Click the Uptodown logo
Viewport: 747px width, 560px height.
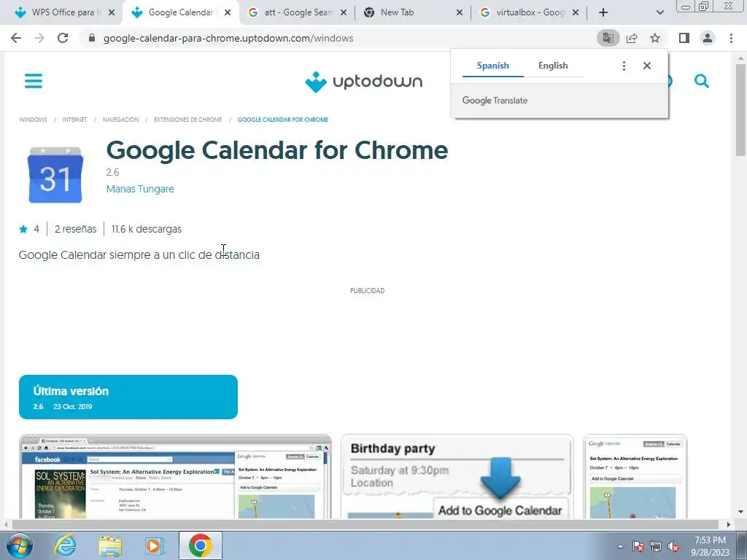point(363,82)
